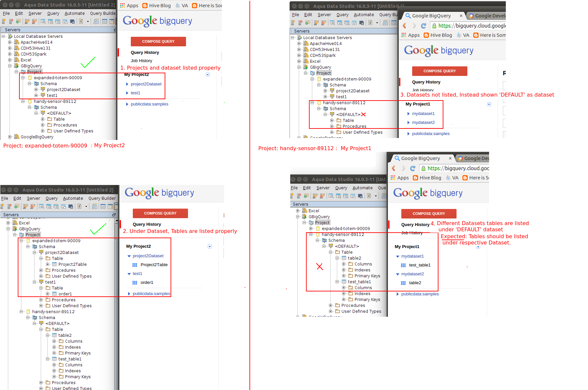Expand the CDH53Hive131 node in top-left tree
This screenshot has width=588, height=390.
click(x=10, y=48)
